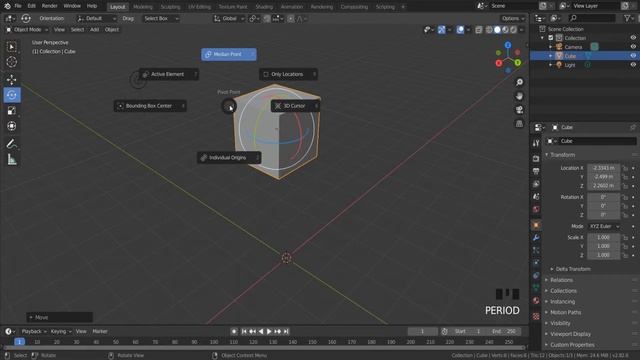The image size is (640, 360).
Task: Expand the Move operator panel
Action: click(x=60, y=317)
